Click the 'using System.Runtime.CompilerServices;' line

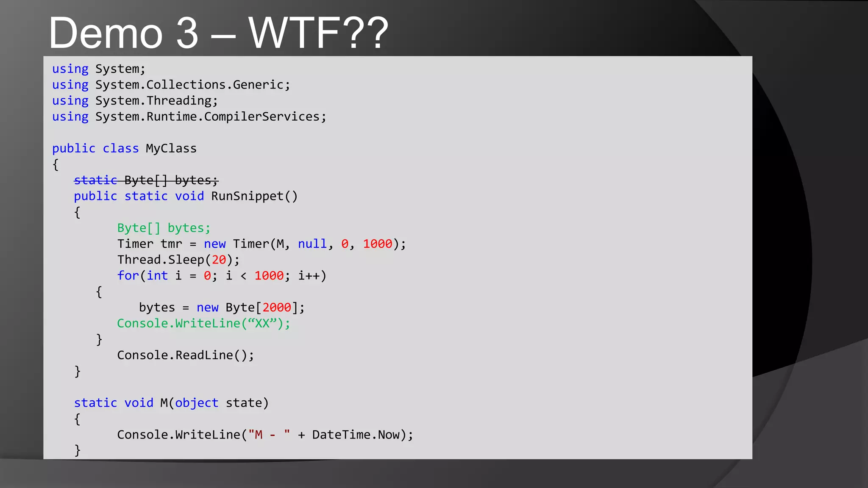189,116
